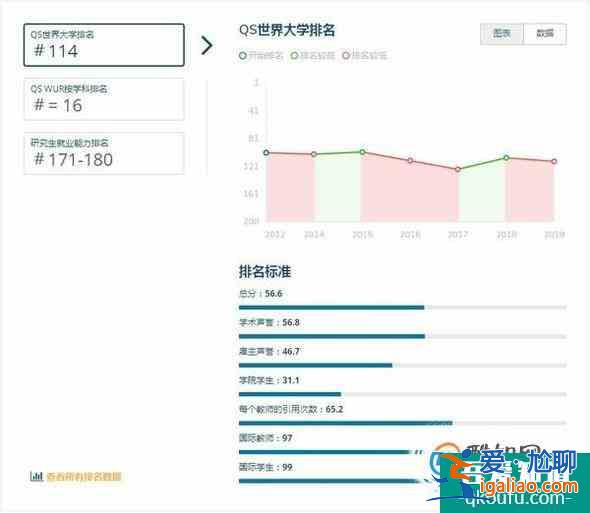The width and height of the screenshot is (590, 513).
Task: Toggle the second green legend circle
Action: coord(294,56)
